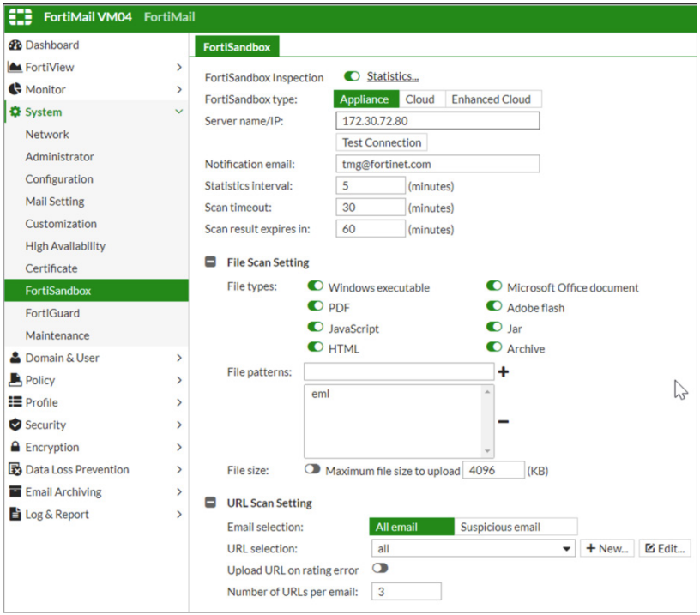Add file pattern with plus icon
Screen dimensions: 700x615
pos(504,371)
